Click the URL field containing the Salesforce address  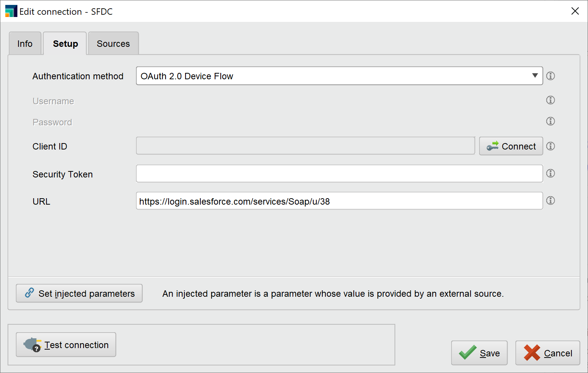[339, 201]
